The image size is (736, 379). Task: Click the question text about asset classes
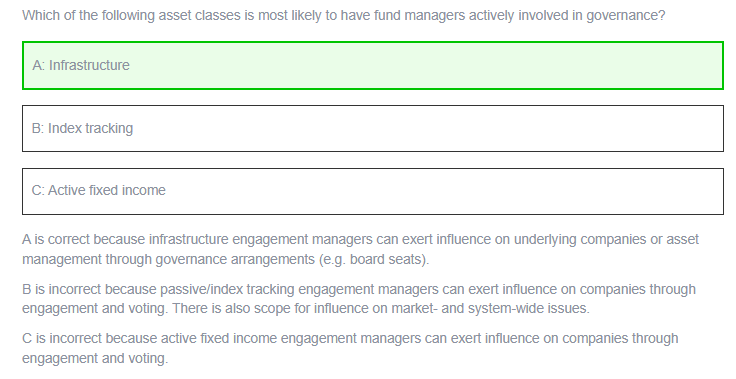[x=344, y=15]
